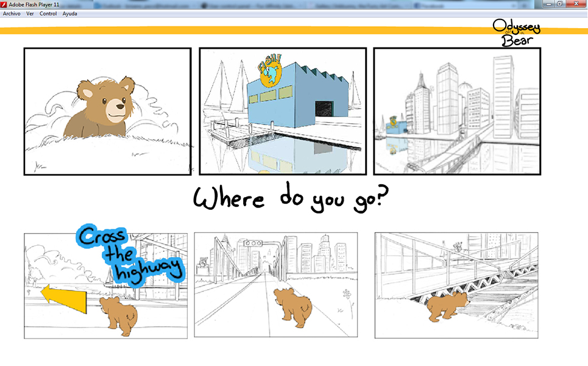Select the blue fish factory panel

pyautogui.click(x=283, y=111)
